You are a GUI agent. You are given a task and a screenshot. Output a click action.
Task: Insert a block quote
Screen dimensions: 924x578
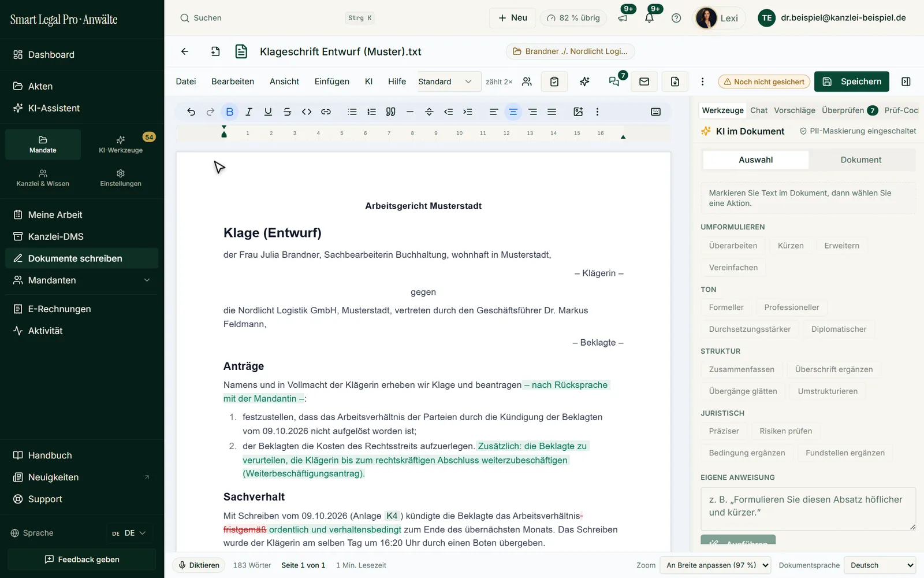pos(390,112)
